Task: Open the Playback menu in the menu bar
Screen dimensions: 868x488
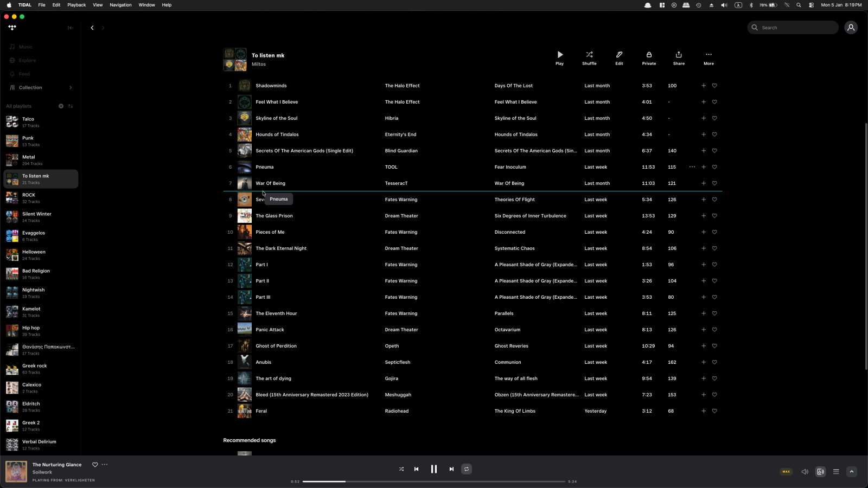Action: pos(76,4)
